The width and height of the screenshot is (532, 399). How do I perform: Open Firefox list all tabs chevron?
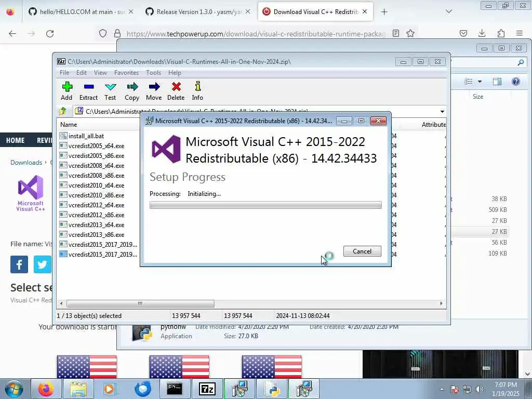448,11
